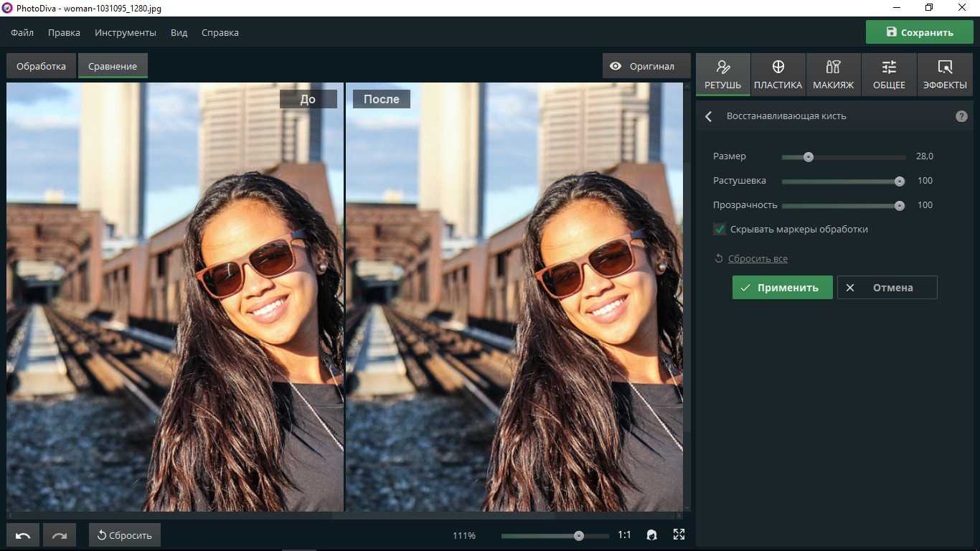Show the Оригинал image view
The height and width of the screenshot is (551, 980).
[x=642, y=66]
